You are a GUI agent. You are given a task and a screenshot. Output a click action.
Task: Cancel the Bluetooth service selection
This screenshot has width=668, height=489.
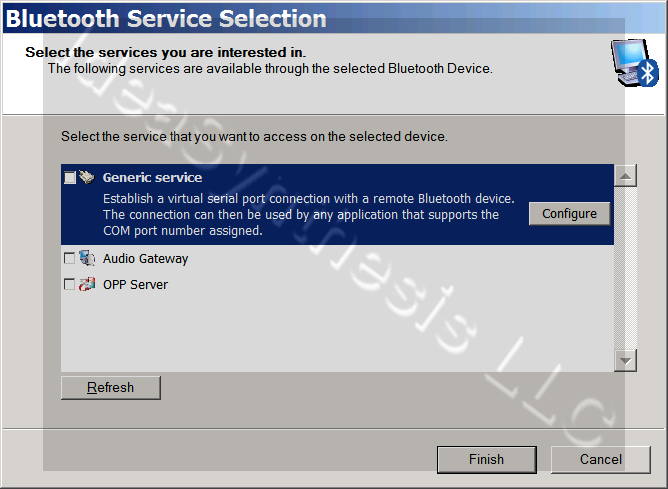click(x=600, y=460)
